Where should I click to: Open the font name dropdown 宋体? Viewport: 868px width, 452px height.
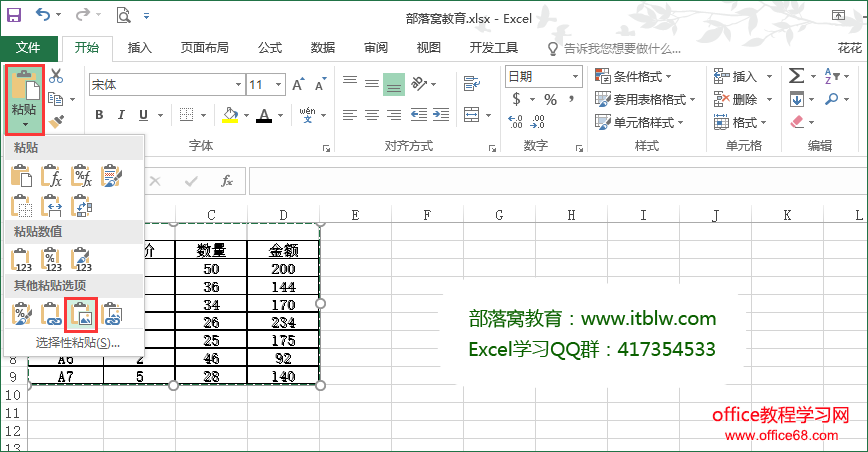pyautogui.click(x=238, y=85)
